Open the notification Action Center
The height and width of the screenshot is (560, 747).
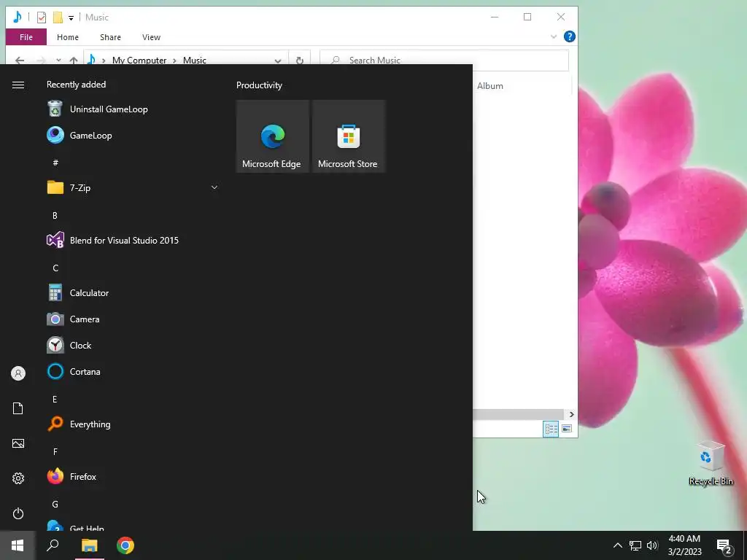click(724, 547)
